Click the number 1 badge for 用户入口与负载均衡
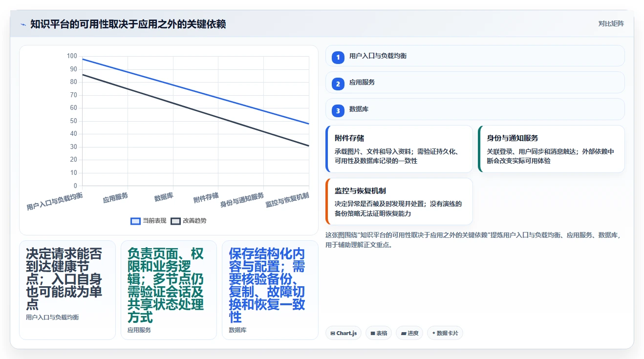This screenshot has height=359, width=644. tap(338, 58)
